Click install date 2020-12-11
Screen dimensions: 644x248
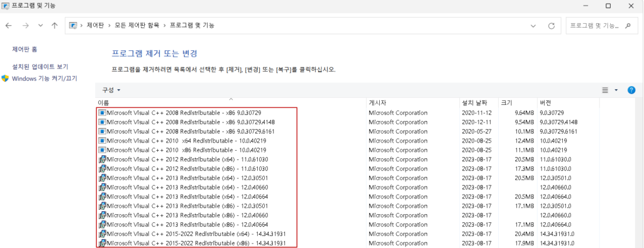(477, 122)
